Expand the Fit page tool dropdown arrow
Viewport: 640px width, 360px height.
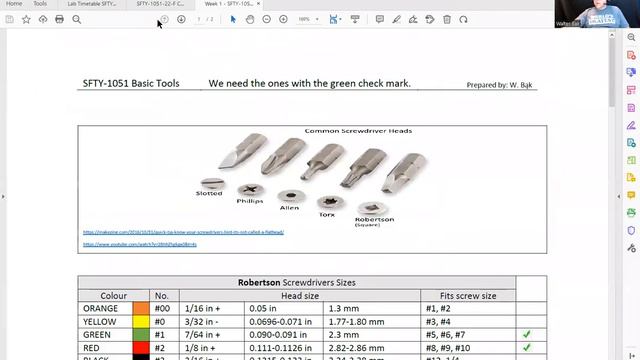(340, 19)
